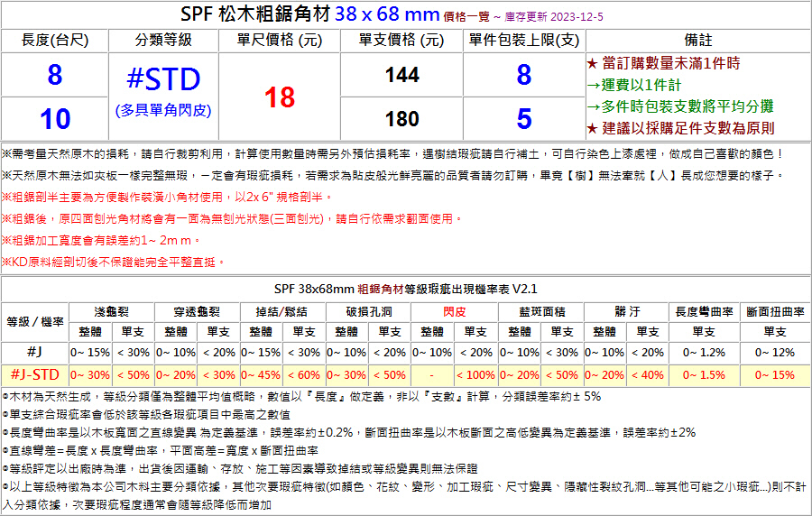The width and height of the screenshot is (812, 516).
Task: Click the 破損孔洞 column header
Action: 369,312
